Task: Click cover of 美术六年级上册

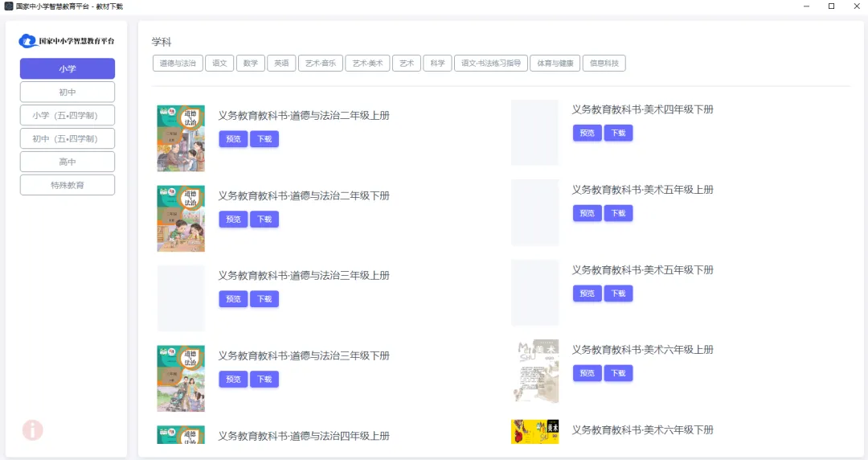Action: click(534, 372)
